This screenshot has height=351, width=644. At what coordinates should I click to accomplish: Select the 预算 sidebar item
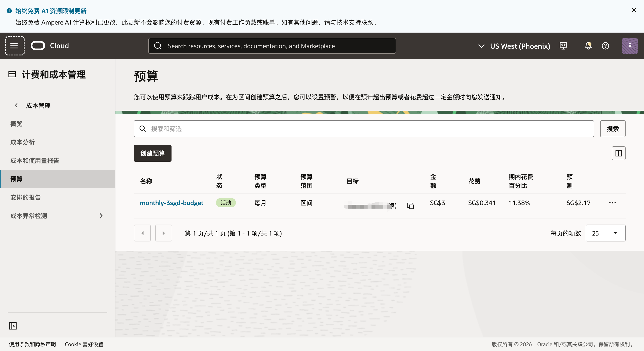[x=57, y=179]
